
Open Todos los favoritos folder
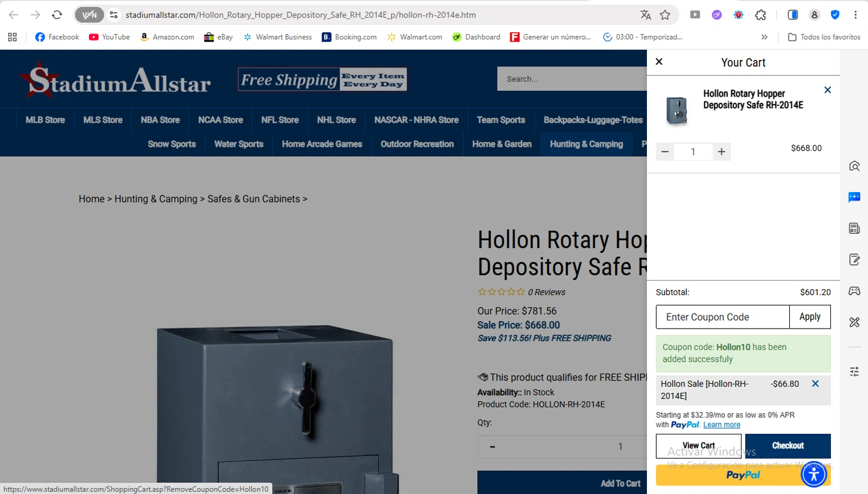click(x=824, y=37)
